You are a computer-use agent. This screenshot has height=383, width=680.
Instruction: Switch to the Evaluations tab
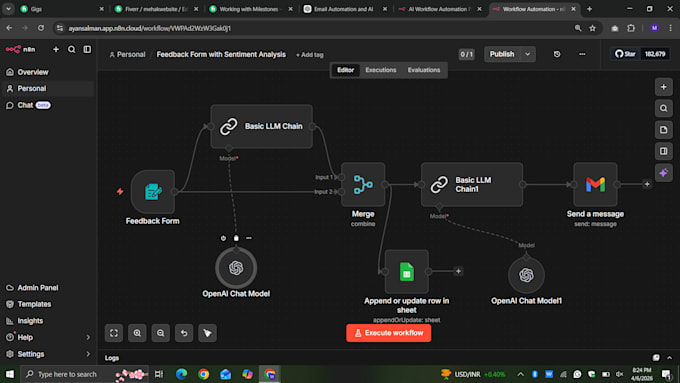click(424, 70)
